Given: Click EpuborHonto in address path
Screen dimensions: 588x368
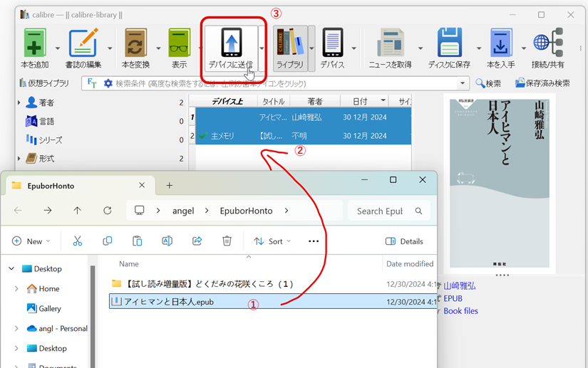Looking at the screenshot, I should [x=246, y=211].
